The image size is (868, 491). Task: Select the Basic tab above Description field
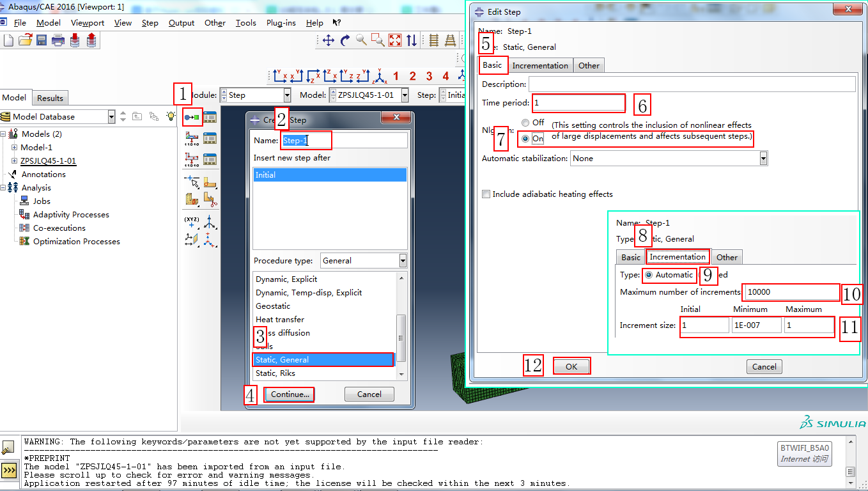click(493, 65)
